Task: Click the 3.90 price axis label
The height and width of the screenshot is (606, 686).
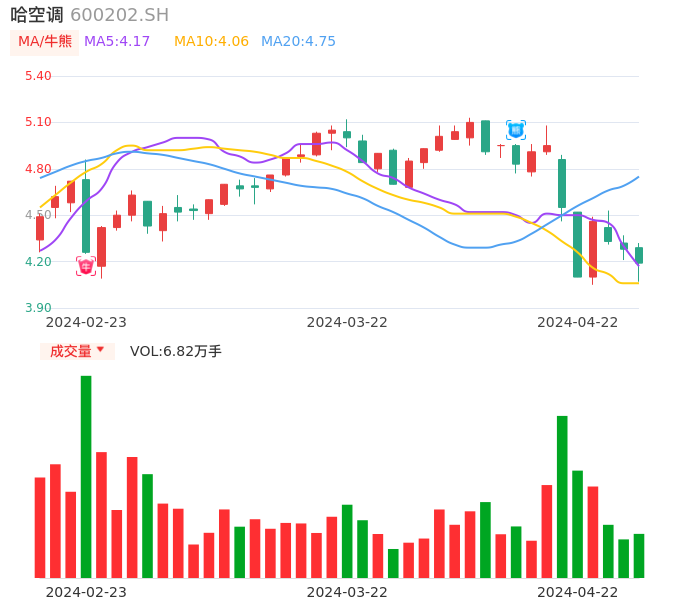Action: coord(37,308)
